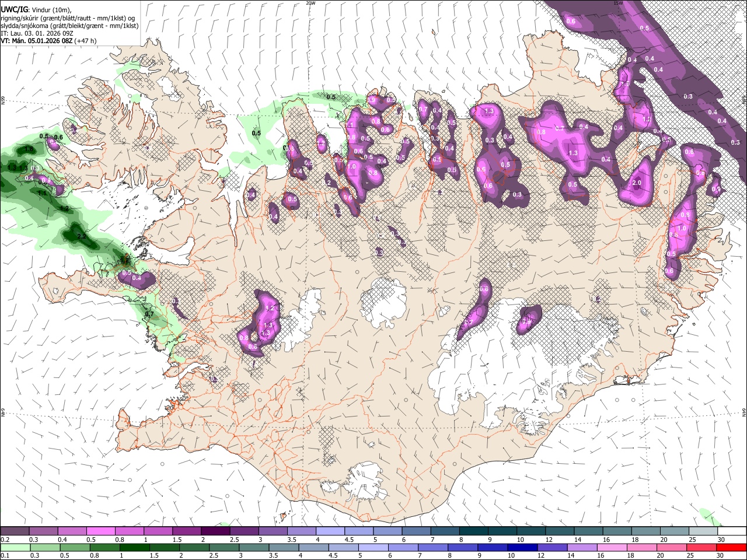
Task: Pick the darkest purple 2 snow swatch
Action: (215, 531)
